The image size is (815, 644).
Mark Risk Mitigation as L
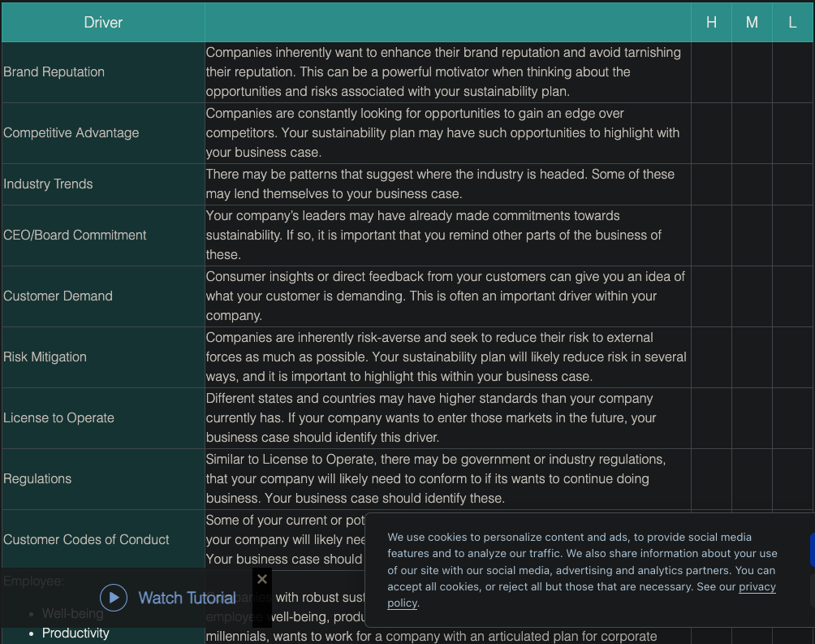(792, 357)
